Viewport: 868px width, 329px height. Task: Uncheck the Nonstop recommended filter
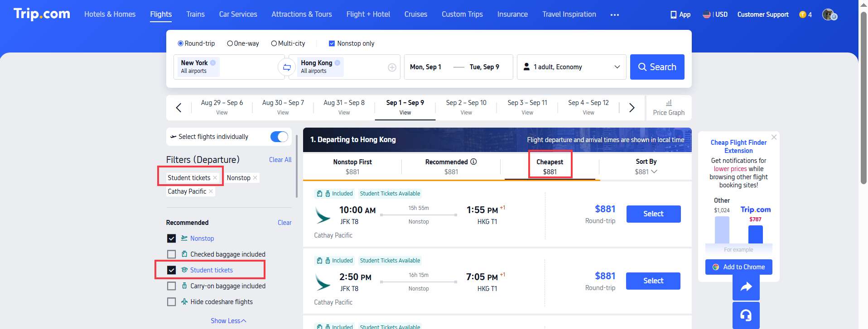pos(171,238)
